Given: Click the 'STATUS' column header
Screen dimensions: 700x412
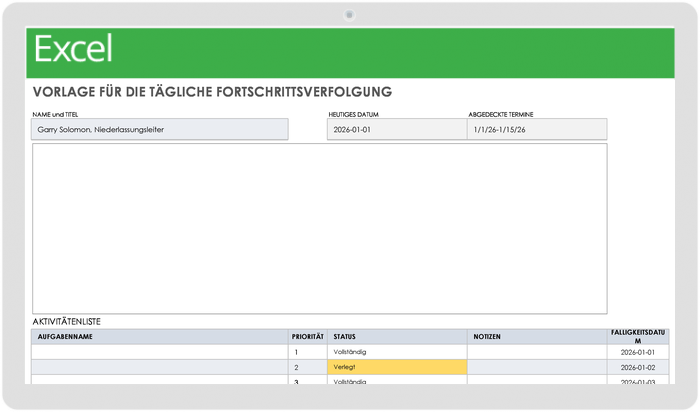Looking at the screenshot, I should pyautogui.click(x=397, y=337).
